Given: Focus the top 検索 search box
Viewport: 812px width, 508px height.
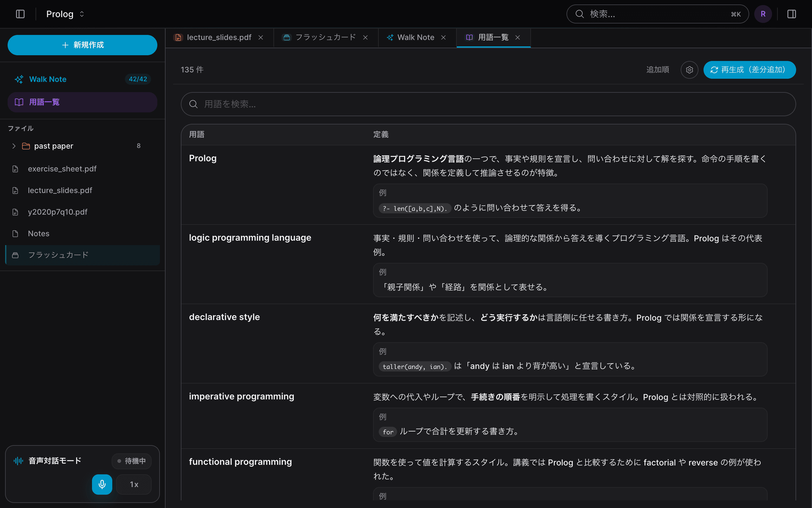Looking at the screenshot, I should [x=657, y=14].
